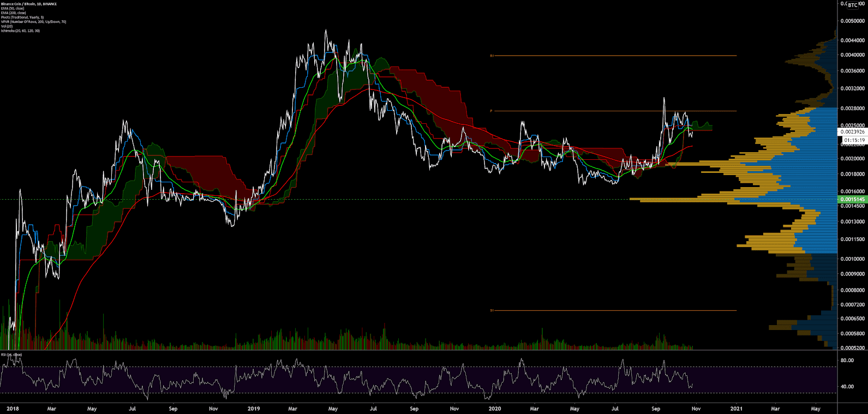This screenshot has width=868, height=414.
Task: Click the 0.0005200 price scale value
Action: pos(853,348)
